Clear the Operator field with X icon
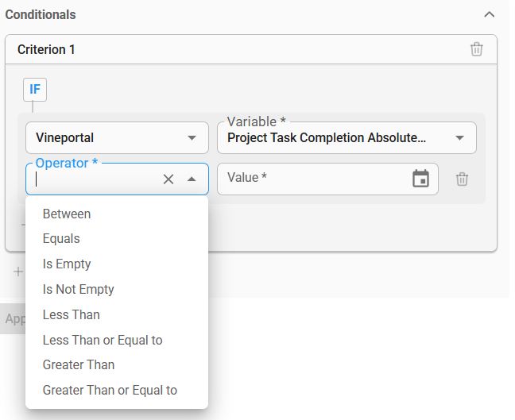This screenshot has width=515, height=420. click(168, 179)
